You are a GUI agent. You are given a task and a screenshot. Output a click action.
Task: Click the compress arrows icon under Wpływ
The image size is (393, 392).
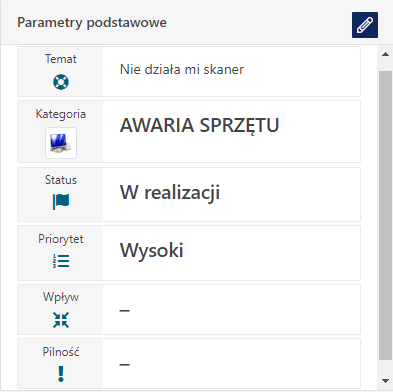(61, 320)
